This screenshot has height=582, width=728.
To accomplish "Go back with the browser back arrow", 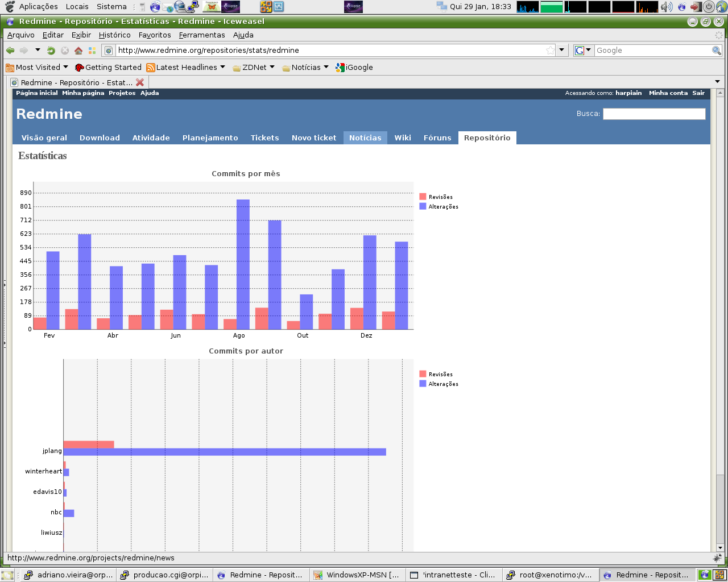I will 10,51.
